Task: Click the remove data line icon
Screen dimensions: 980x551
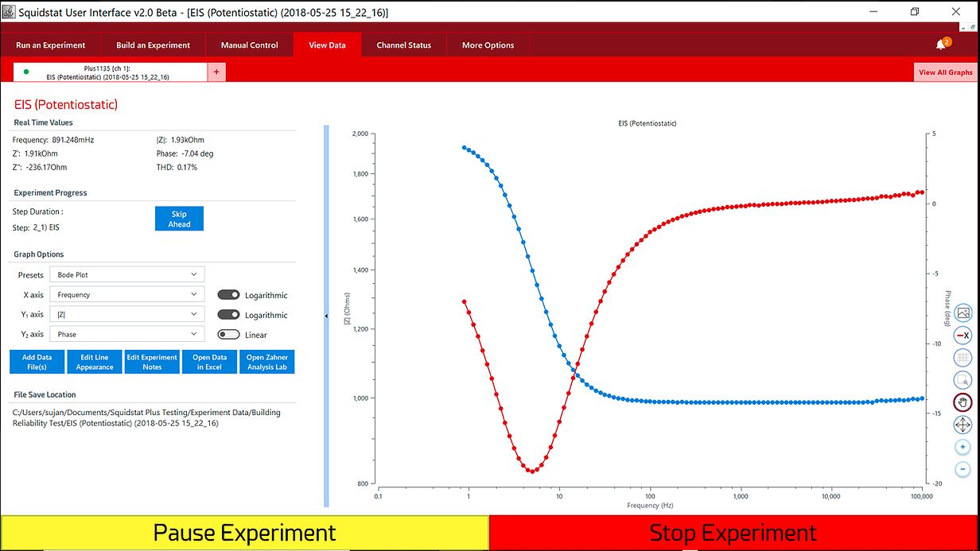Action: pyautogui.click(x=962, y=336)
